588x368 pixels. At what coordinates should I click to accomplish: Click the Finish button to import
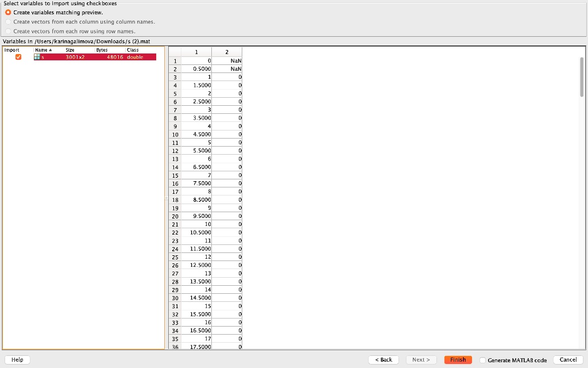[458, 359]
